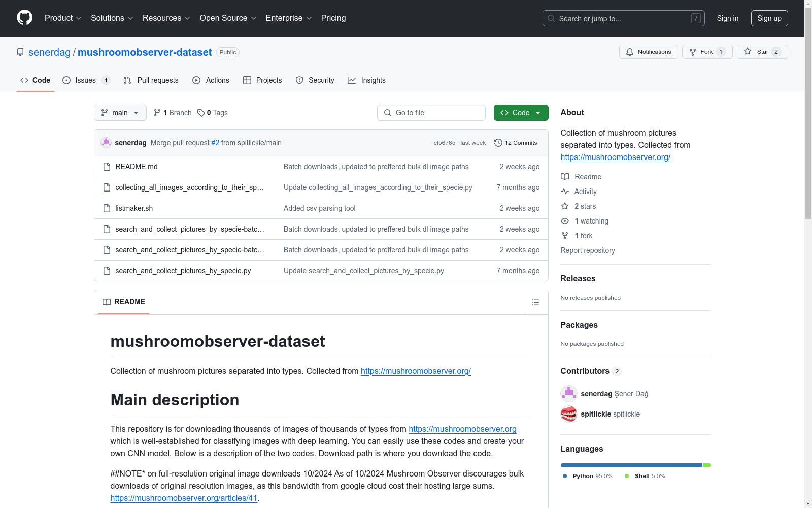Click the star icon in Star button
The image size is (812, 508).
tap(748, 51)
